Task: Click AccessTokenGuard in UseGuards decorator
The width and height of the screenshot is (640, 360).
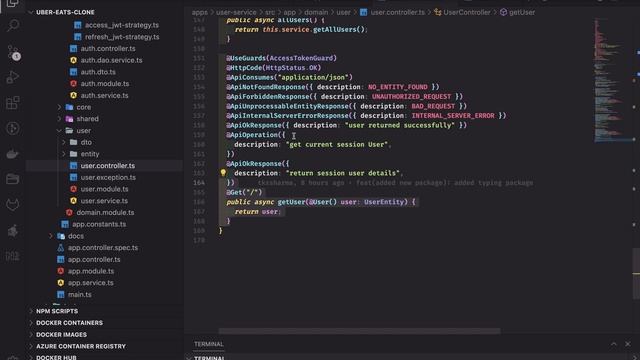Action: coord(301,58)
